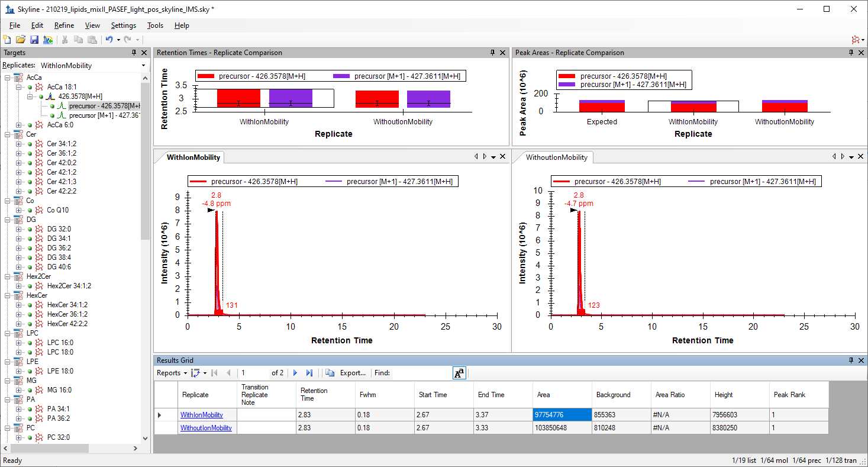
Task: Click the Open file folder icon
Action: coord(21,40)
